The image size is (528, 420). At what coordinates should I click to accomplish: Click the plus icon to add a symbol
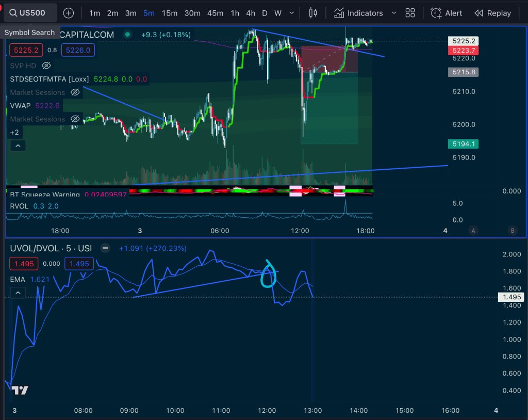[x=69, y=13]
